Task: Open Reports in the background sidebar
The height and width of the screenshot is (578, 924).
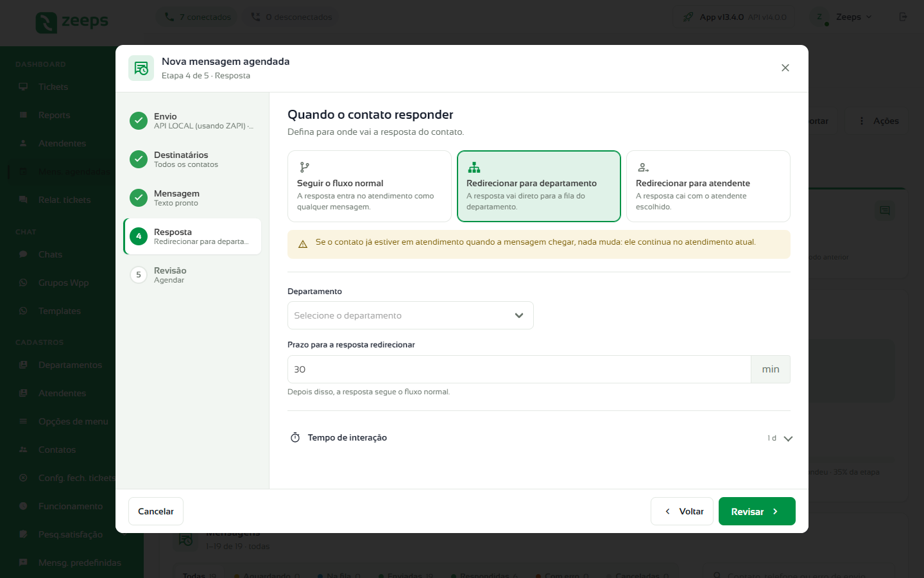Action: click(x=54, y=115)
